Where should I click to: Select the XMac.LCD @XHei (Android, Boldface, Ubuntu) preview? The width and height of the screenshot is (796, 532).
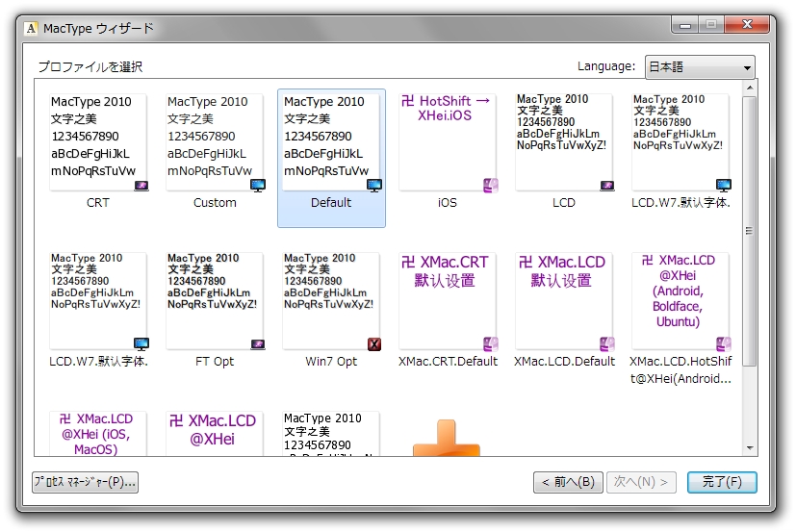680,301
